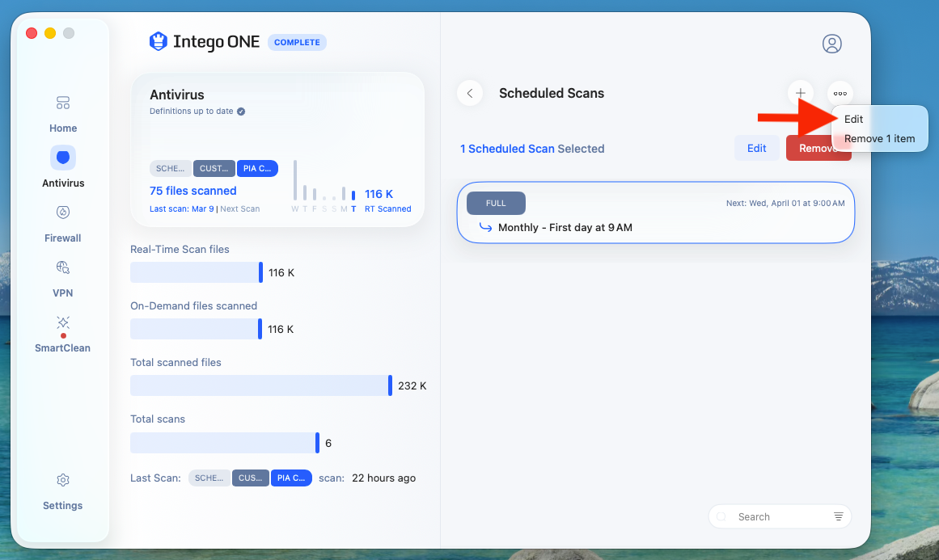
Task: Click the SCHE... tag beside Last Scan
Action: [209, 478]
